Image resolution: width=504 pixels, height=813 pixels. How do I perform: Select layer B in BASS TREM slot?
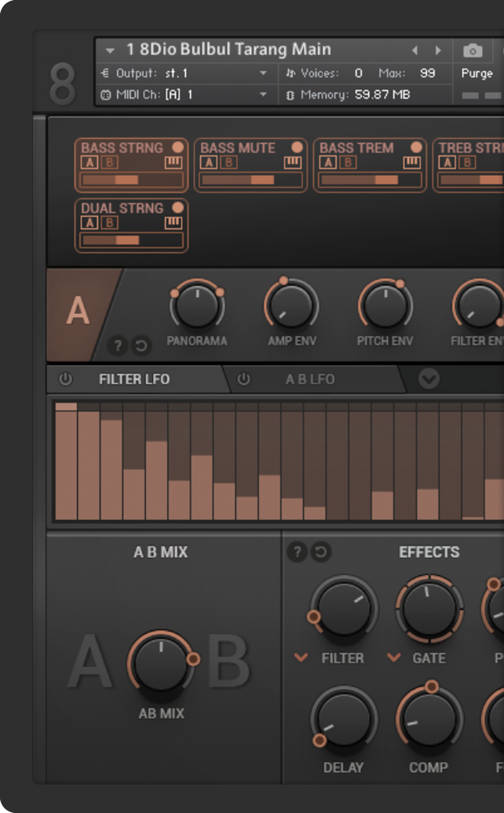348,163
